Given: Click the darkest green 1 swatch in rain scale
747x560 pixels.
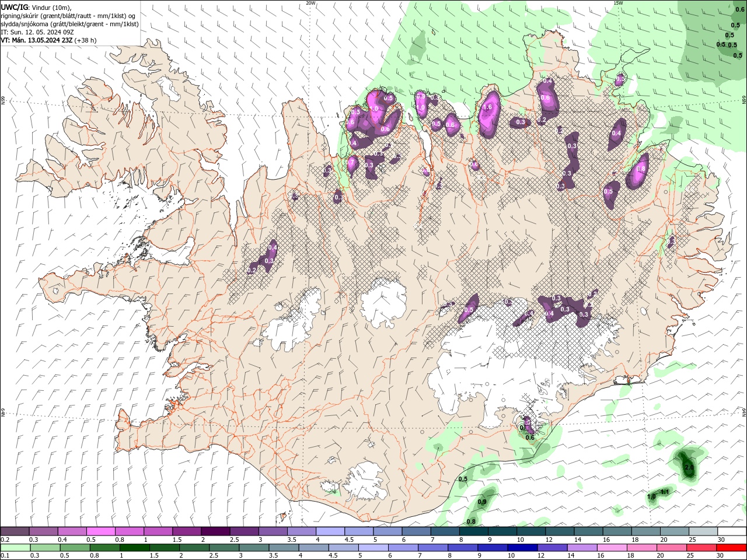Looking at the screenshot, I should (134, 548).
